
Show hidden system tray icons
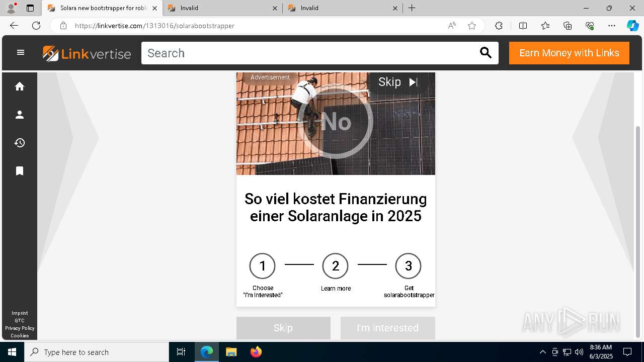pos(542,352)
